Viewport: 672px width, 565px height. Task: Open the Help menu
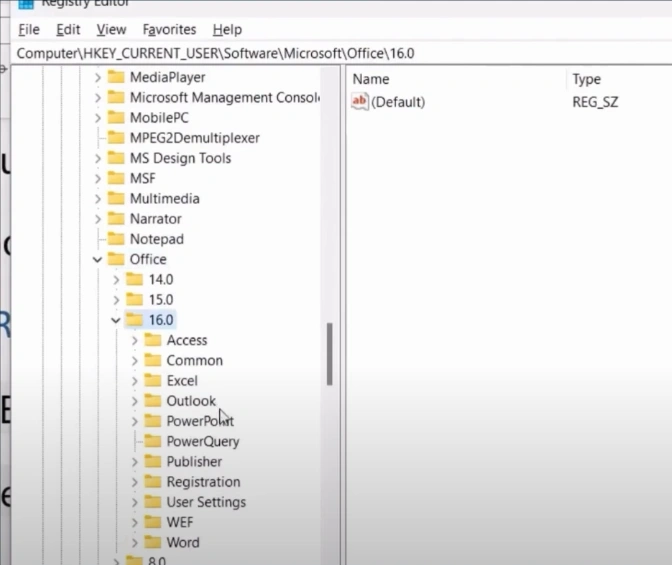227,30
